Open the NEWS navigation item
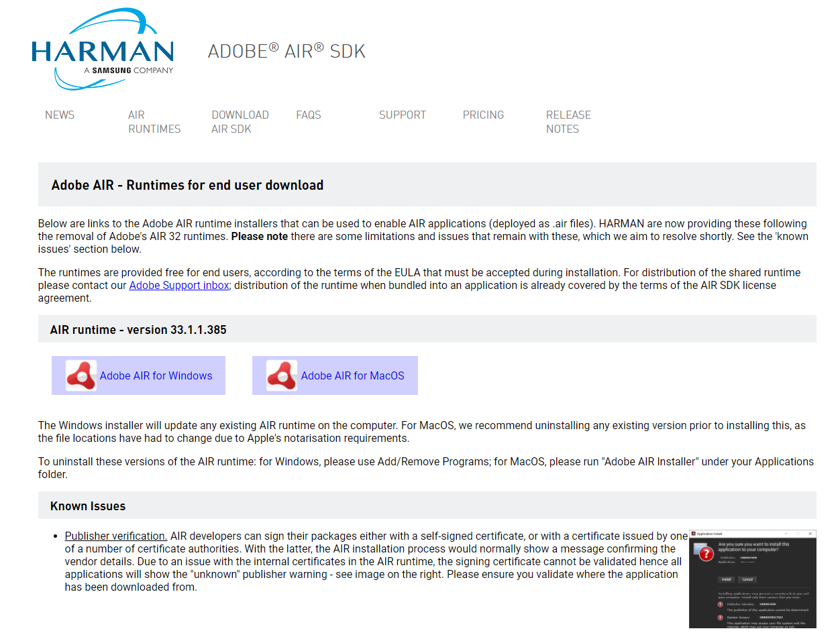Screen dimensions: 840x641 click(60, 115)
